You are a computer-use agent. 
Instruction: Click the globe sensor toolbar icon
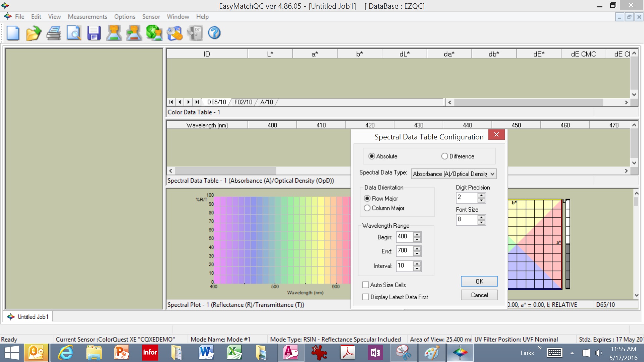pyautogui.click(x=154, y=33)
